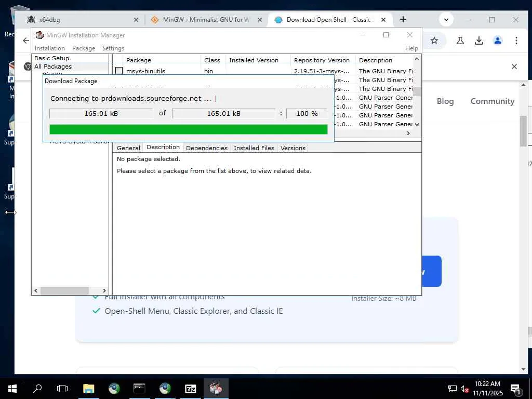Click the left tree horizontal scrollbar thumb
This screenshot has width=532, height=399.
[x=64, y=290]
